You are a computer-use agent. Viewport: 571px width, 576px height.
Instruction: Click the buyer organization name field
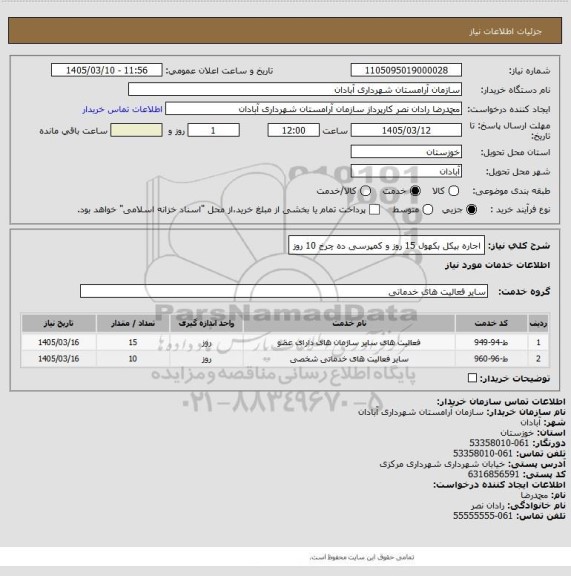coord(295,90)
